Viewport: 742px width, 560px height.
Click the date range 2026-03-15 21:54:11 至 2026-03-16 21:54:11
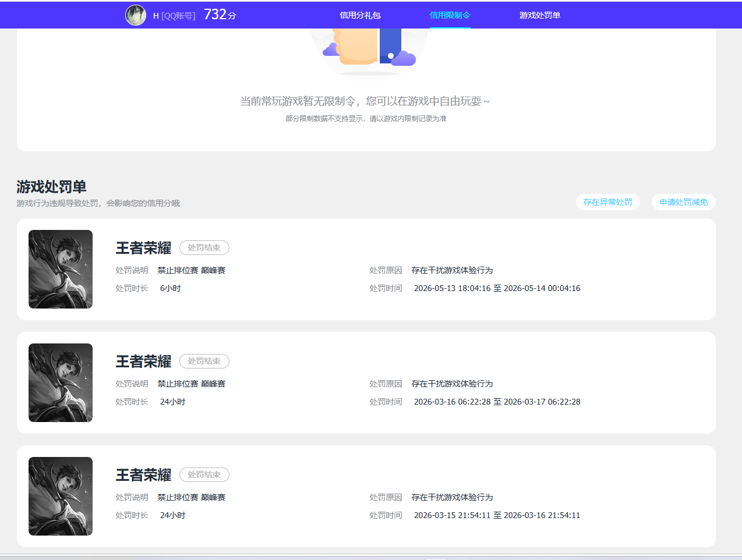tap(497, 515)
